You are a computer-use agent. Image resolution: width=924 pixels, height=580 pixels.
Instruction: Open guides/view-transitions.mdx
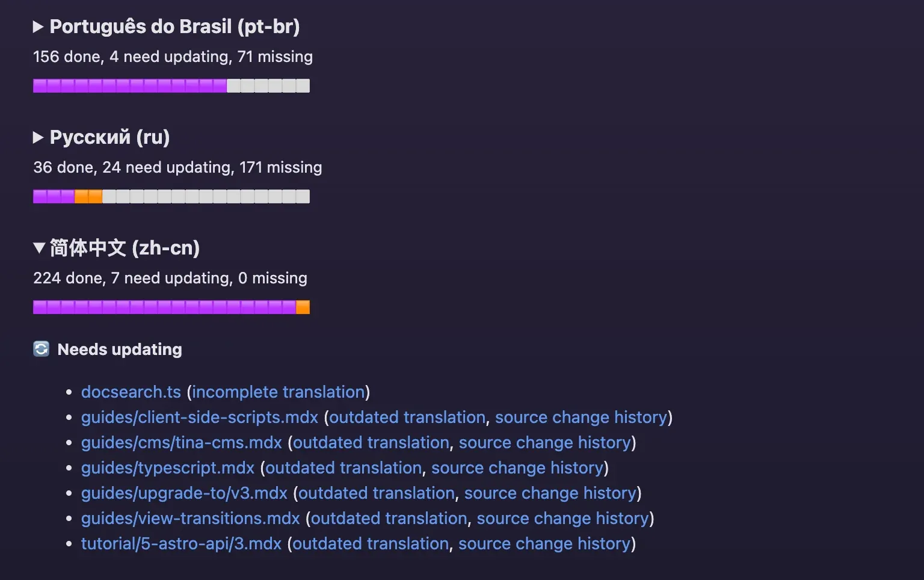(x=190, y=518)
